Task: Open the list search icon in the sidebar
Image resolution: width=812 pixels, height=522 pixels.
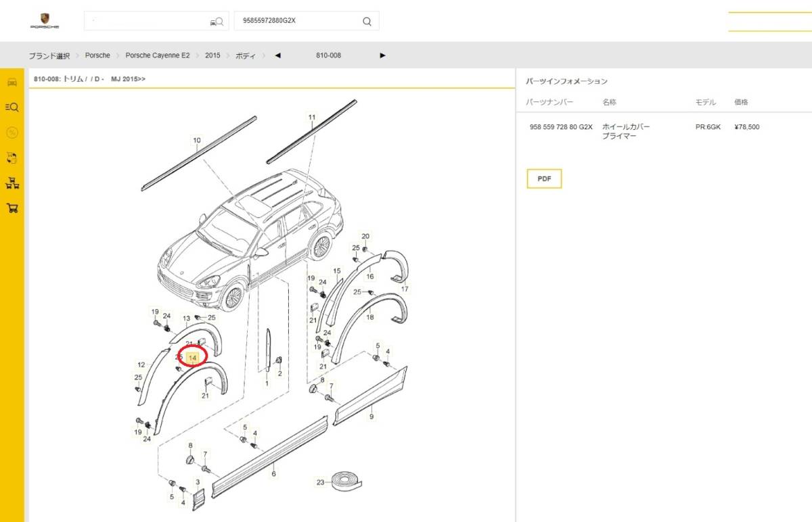Action: (x=12, y=107)
